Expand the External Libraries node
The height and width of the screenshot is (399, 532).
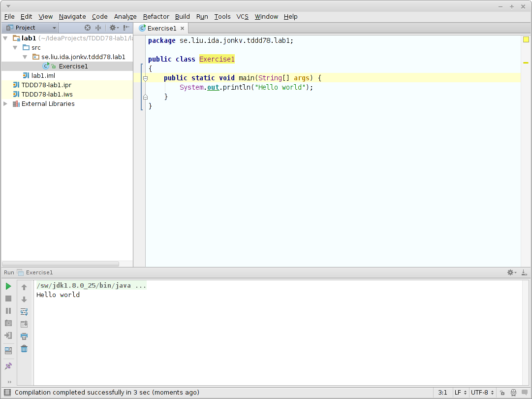[5, 104]
